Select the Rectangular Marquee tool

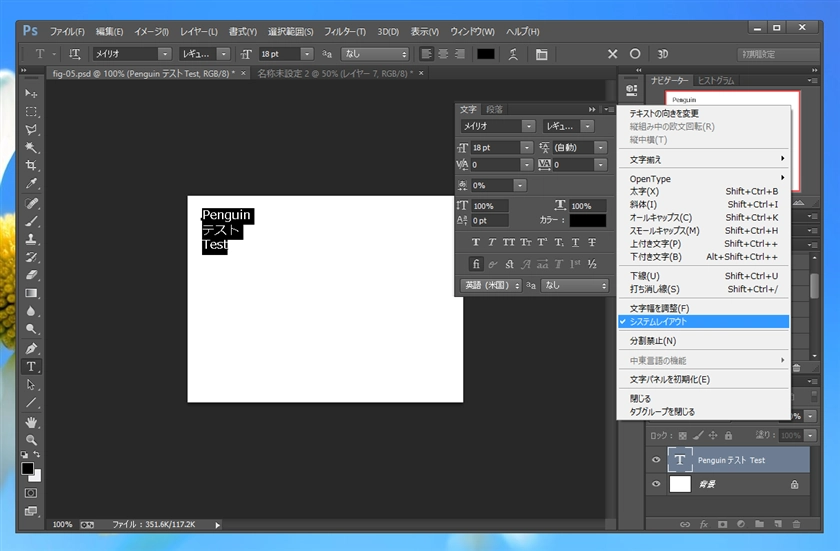[31, 111]
